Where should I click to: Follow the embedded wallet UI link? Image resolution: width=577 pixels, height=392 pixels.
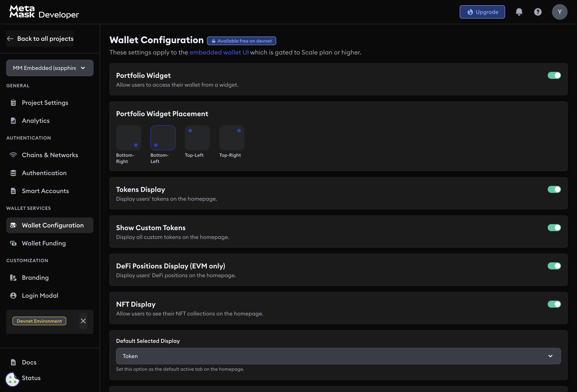click(x=219, y=52)
